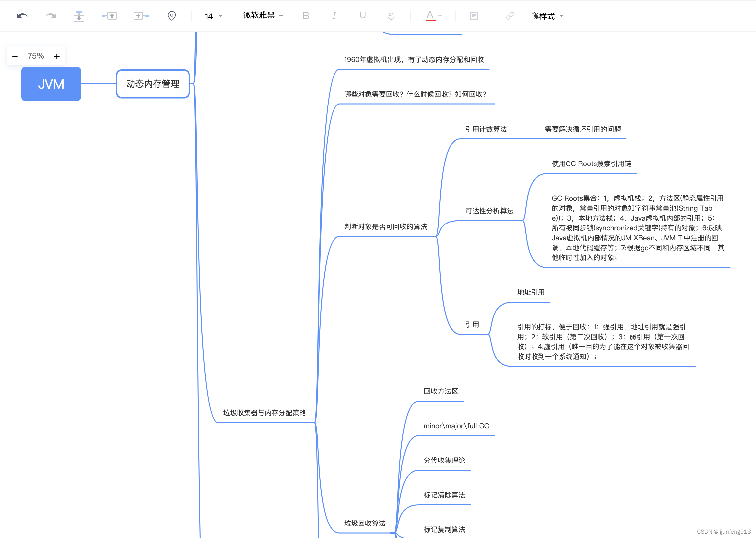Open the note/remark icon
Viewport: 756px width, 538px height.
click(474, 15)
